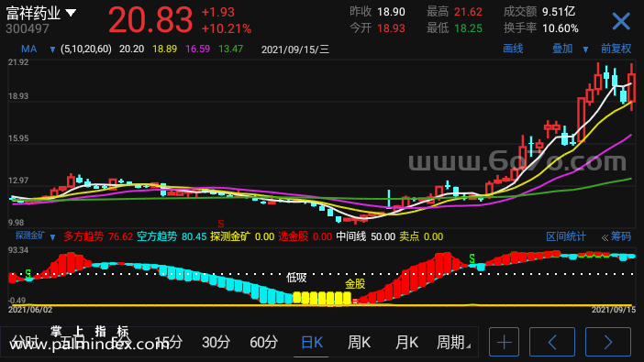Expand the MA indicator dropdown arrow
644x362 pixels.
tap(52, 49)
